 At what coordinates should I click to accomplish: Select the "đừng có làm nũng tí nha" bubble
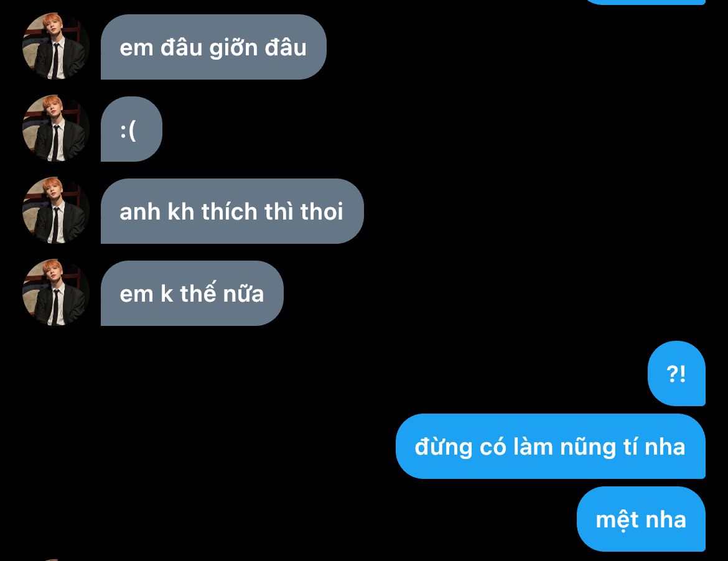[x=550, y=447]
